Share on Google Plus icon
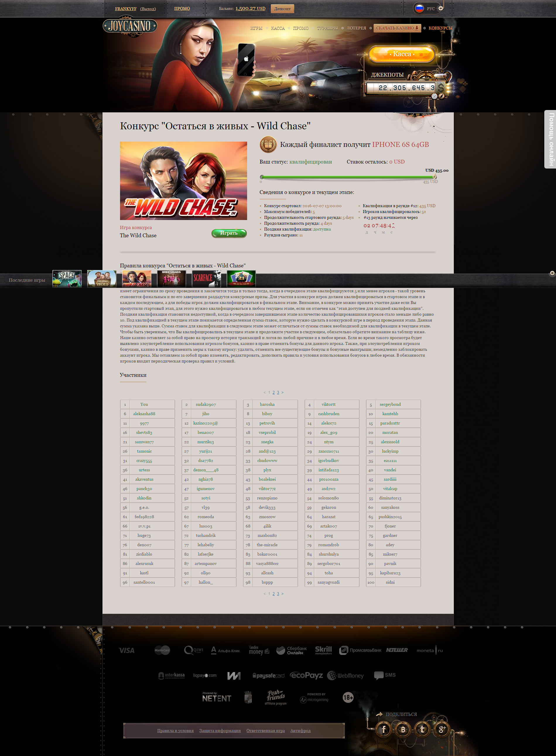This screenshot has height=756, width=556. point(441,729)
